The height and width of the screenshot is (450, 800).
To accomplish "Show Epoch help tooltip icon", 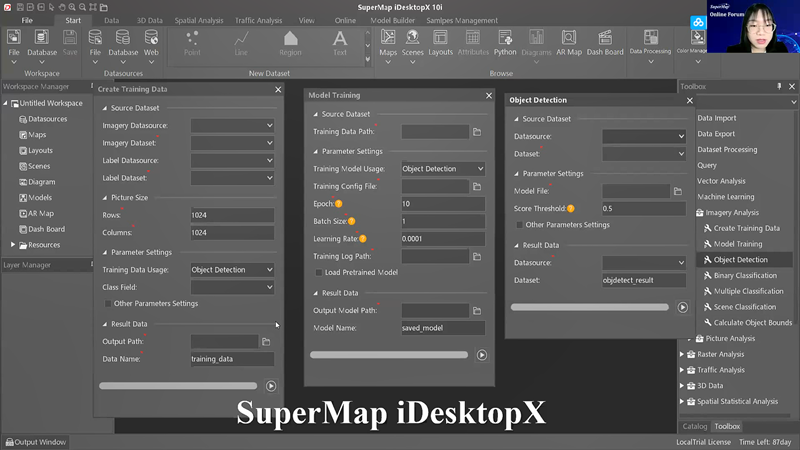I will click(338, 204).
